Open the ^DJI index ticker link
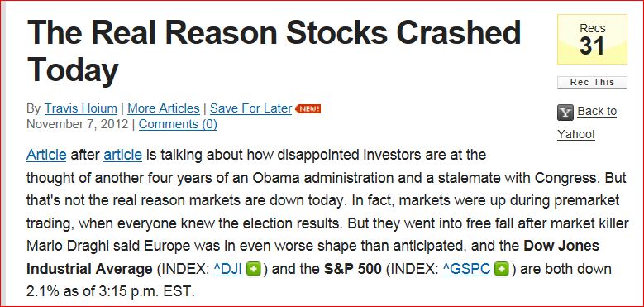The image size is (644, 307). point(228,270)
